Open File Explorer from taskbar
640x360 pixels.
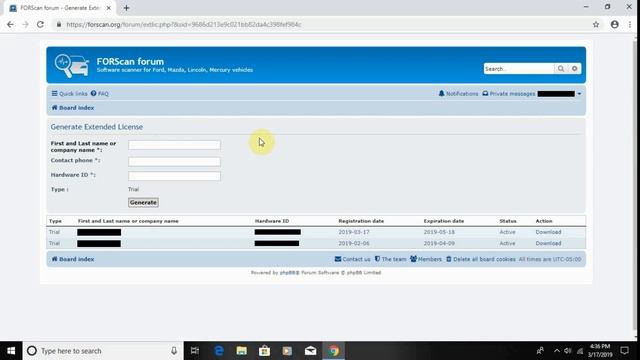point(242,351)
